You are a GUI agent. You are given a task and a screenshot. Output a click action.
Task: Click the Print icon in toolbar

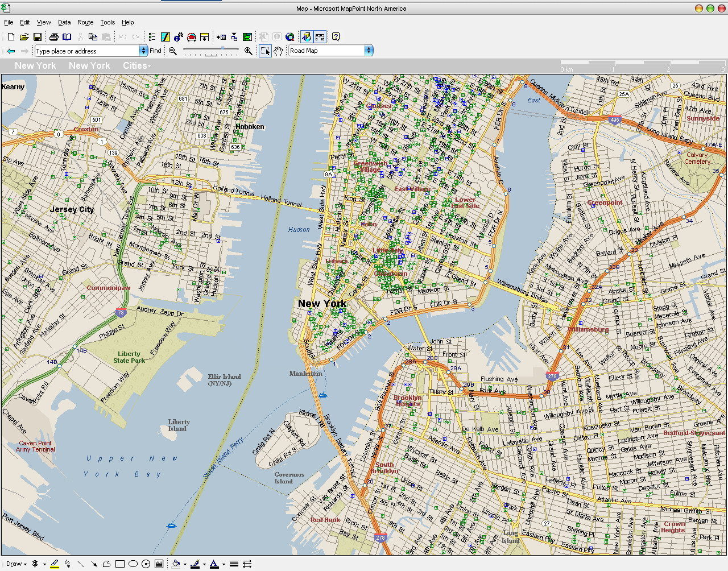(53, 37)
